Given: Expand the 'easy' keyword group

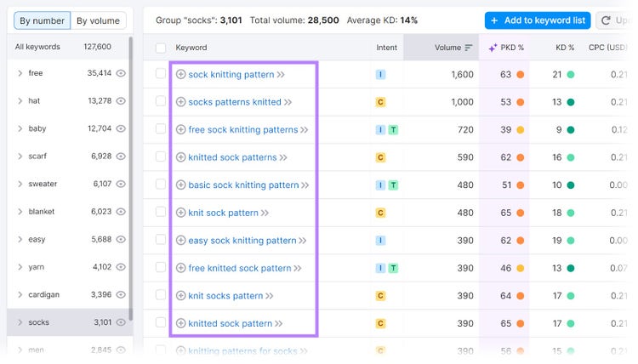Looking at the screenshot, I should tap(20, 239).
